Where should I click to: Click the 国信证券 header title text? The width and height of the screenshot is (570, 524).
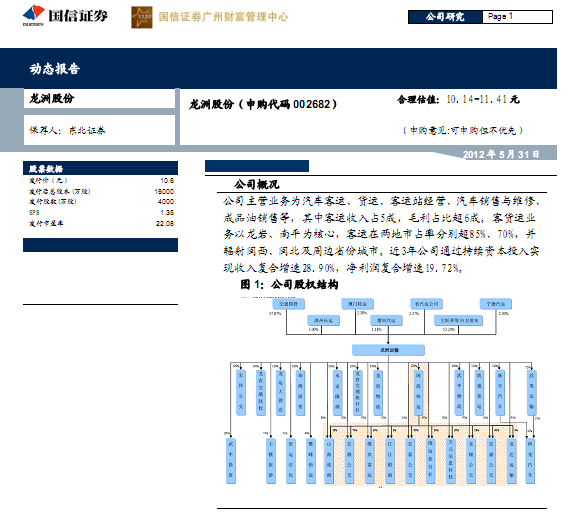pyautogui.click(x=78, y=16)
